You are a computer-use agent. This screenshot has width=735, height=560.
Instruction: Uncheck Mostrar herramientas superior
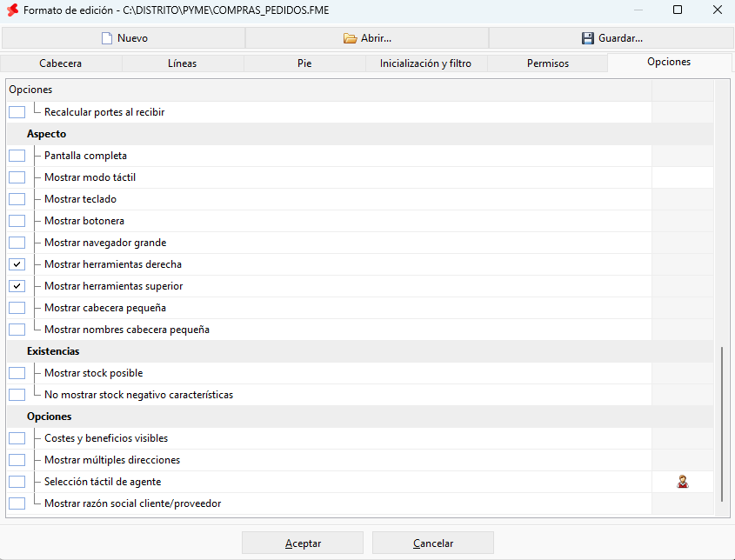17,286
